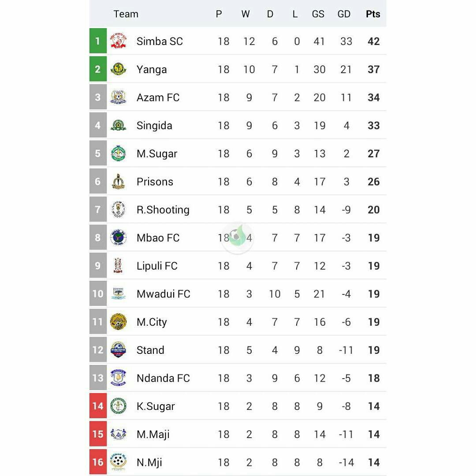Click the Yanga club crest icon
This screenshot has height=476, width=476.
click(118, 69)
